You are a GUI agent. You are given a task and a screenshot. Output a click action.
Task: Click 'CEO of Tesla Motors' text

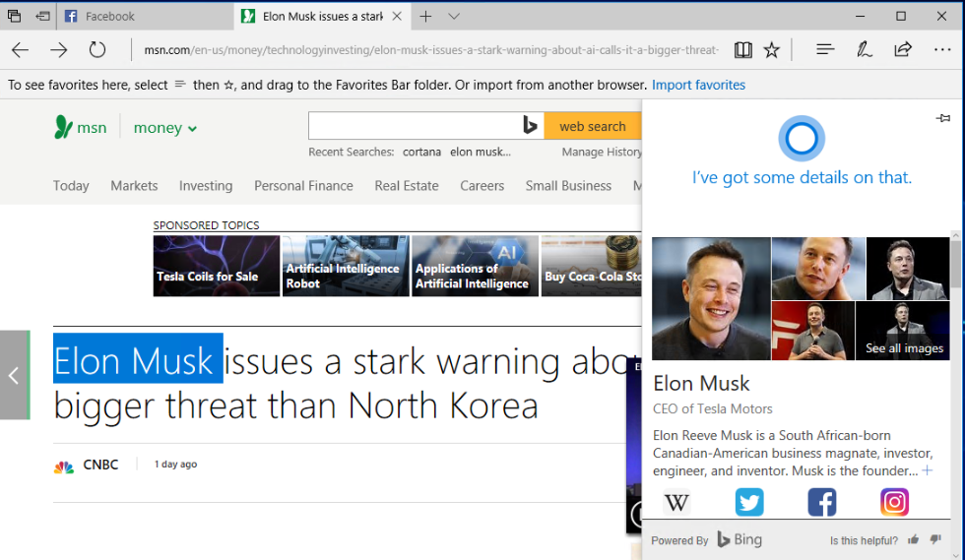(x=712, y=409)
